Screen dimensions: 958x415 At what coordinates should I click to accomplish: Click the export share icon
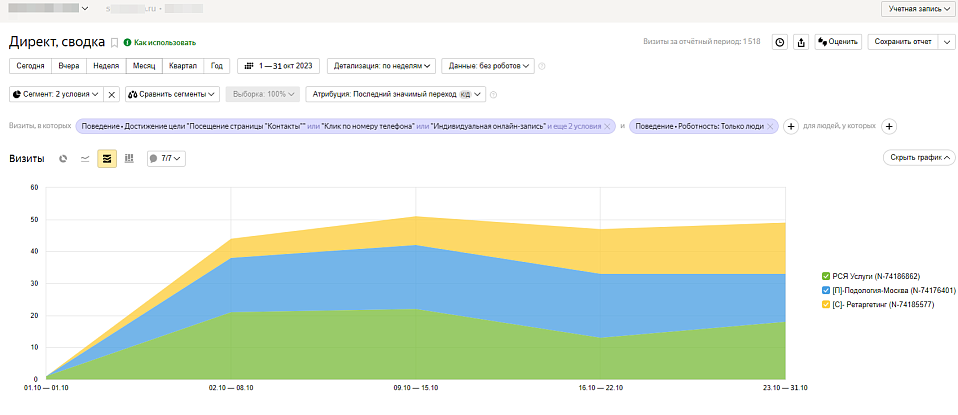click(802, 42)
